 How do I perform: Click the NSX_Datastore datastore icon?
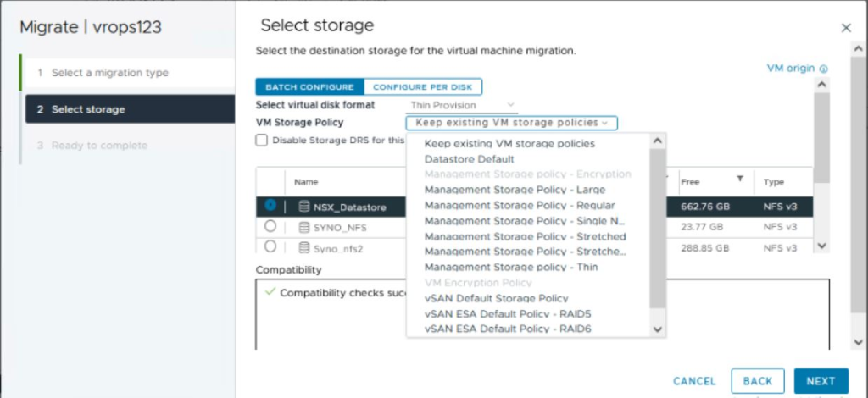[304, 207]
